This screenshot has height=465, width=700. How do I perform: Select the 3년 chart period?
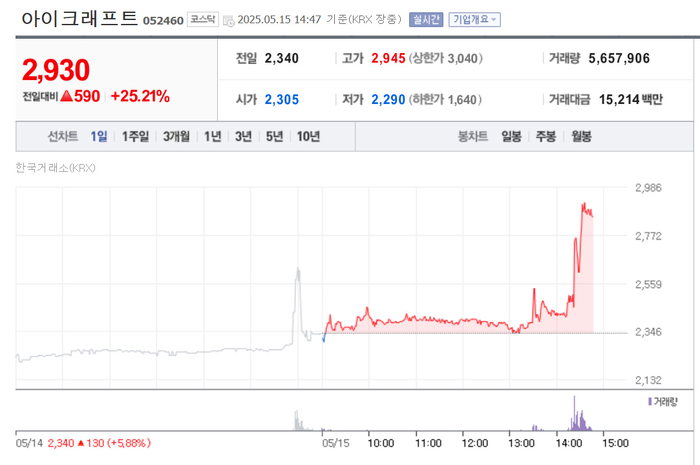click(x=244, y=137)
